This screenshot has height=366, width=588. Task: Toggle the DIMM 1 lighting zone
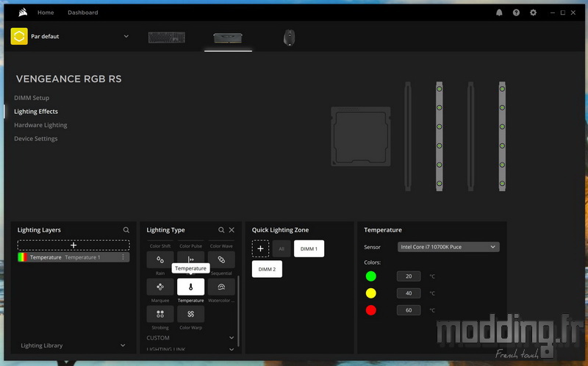pyautogui.click(x=309, y=248)
